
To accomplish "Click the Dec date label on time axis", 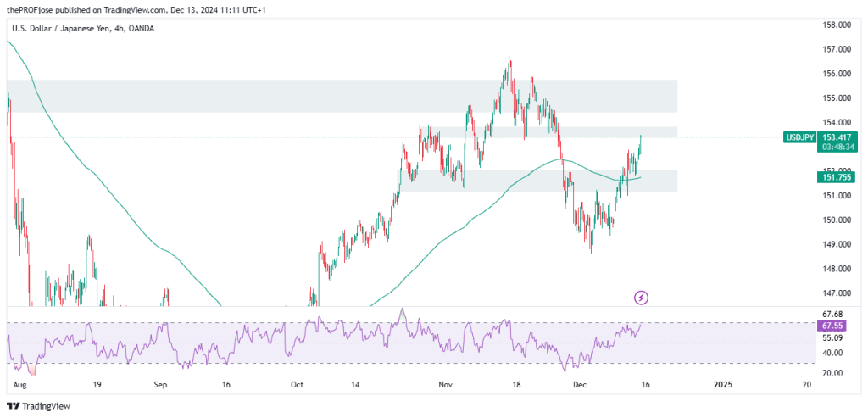I will coord(580,384).
